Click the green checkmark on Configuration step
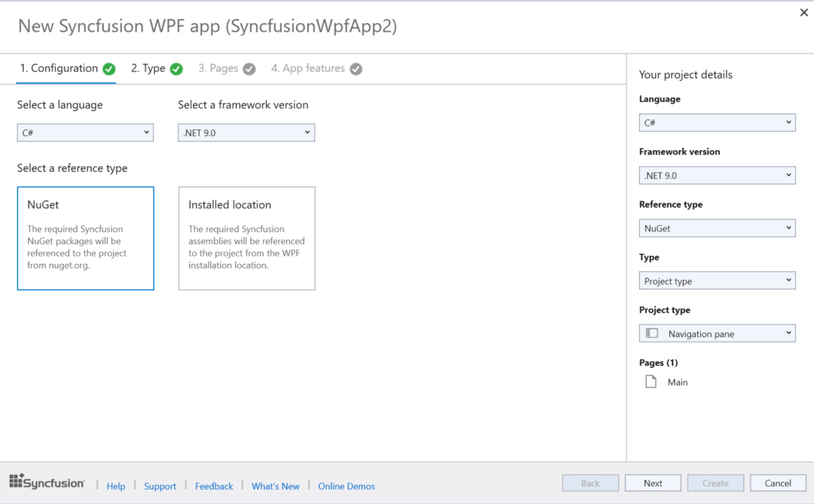The image size is (814, 504). pos(107,68)
